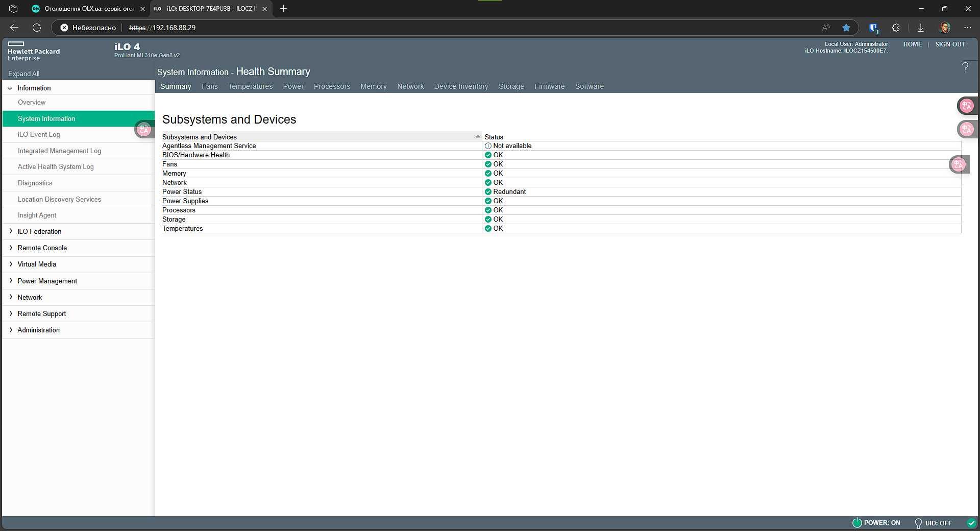
Task: Click the Hewlett Packard Enterprise logo
Action: 34,51
